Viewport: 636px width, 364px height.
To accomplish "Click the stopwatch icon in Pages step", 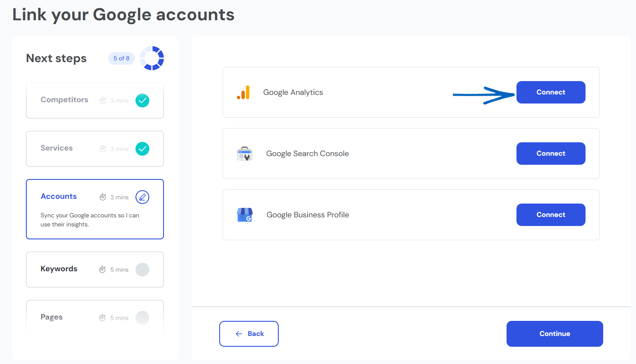I will [103, 318].
